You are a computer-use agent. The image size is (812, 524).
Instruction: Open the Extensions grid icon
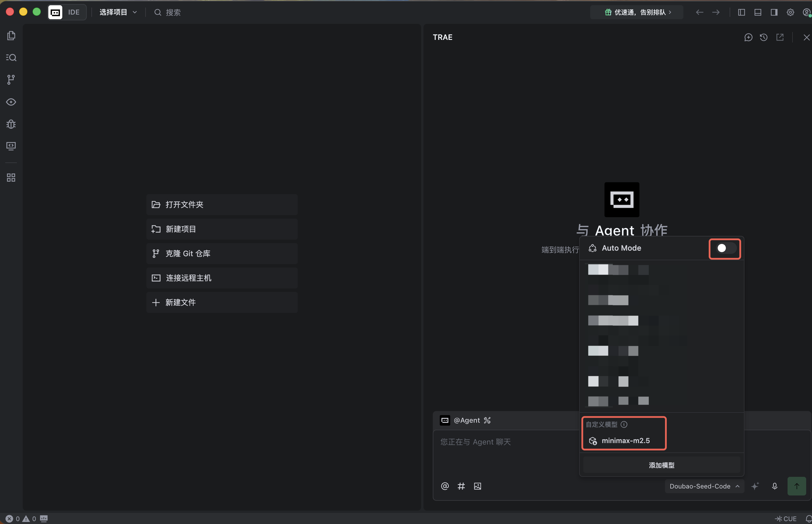pos(11,178)
